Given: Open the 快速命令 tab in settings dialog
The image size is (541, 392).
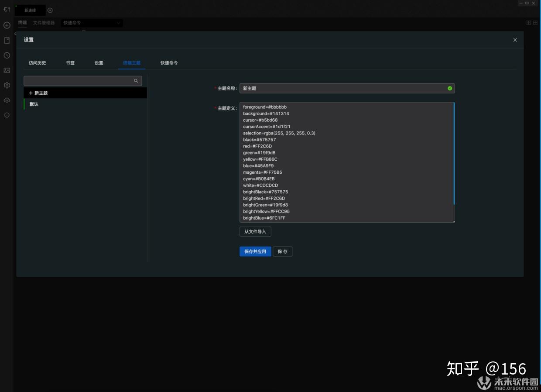Looking at the screenshot, I should click(x=169, y=63).
